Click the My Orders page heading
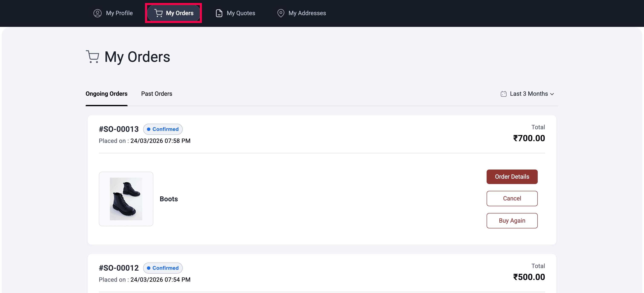Image resolution: width=644 pixels, height=293 pixels. coord(137,57)
